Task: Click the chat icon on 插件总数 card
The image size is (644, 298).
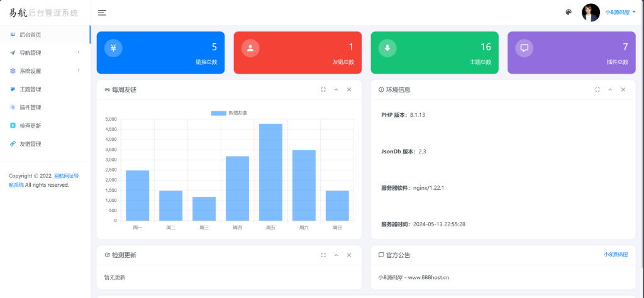Action: point(525,48)
